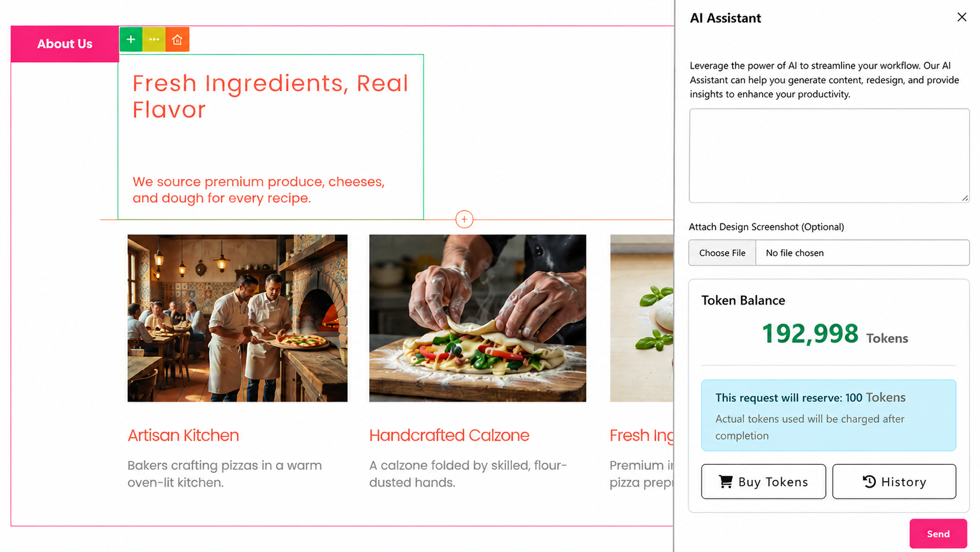
Task: Click the Artisan Kitchen image
Action: pyautogui.click(x=237, y=318)
